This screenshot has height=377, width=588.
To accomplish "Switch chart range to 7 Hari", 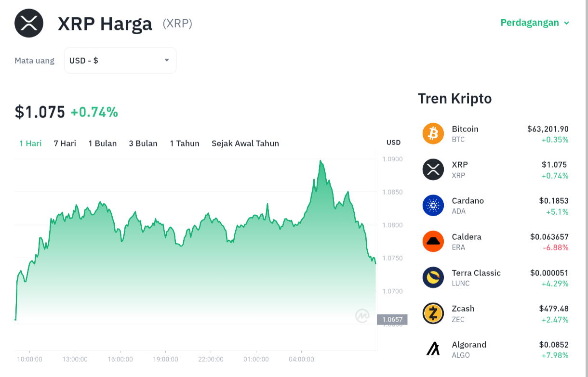I will [x=65, y=143].
